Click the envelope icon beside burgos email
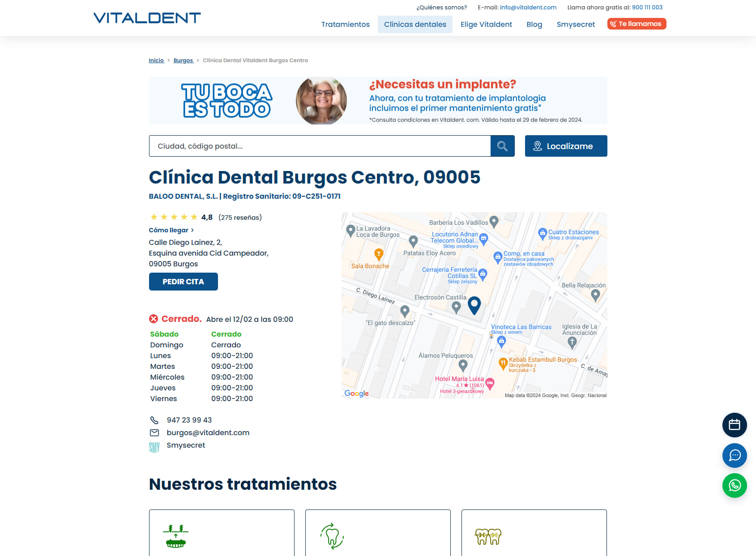 point(154,432)
